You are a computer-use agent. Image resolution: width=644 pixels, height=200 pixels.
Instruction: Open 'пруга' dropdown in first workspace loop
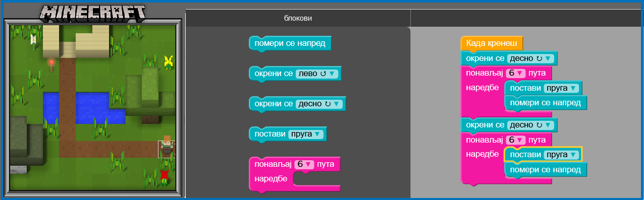(561, 88)
